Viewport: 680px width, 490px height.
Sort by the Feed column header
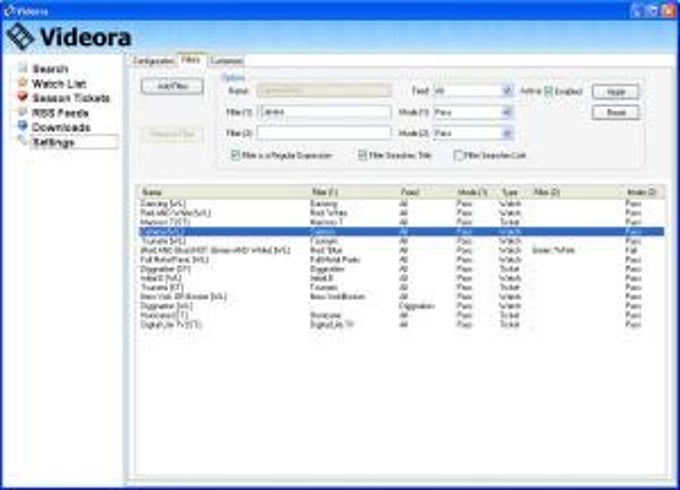pyautogui.click(x=425, y=192)
